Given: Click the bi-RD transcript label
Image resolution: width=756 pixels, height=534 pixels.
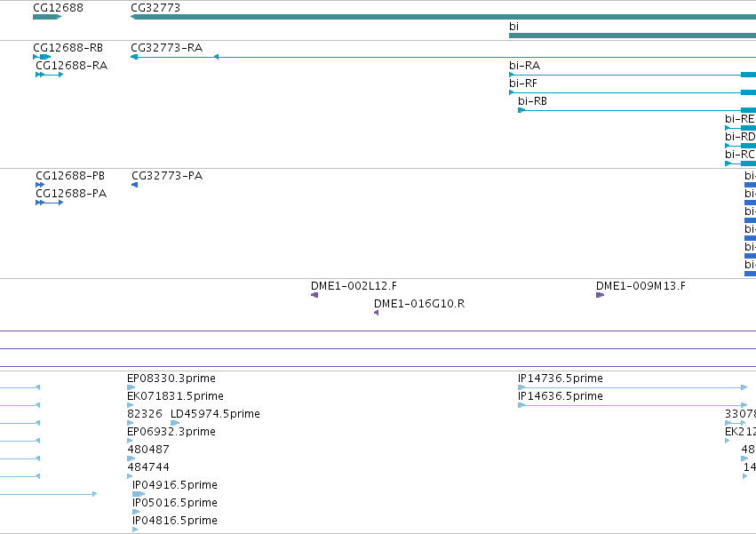Looking at the screenshot, I should (x=740, y=137).
